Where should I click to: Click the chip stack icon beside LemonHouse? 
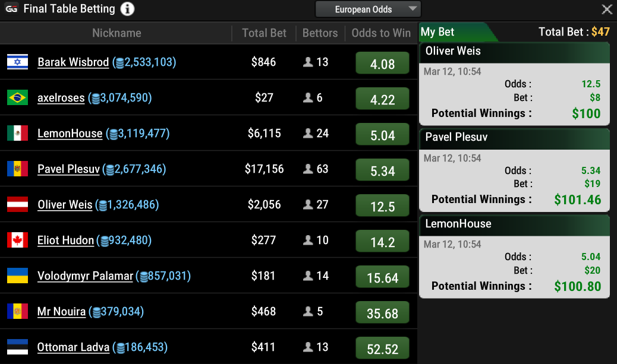(112, 134)
